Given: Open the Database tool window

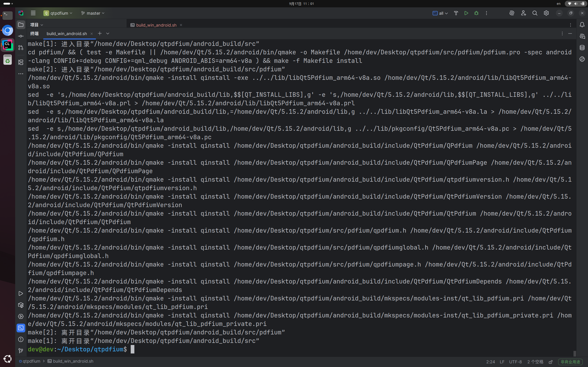Looking at the screenshot, I should click(582, 47).
